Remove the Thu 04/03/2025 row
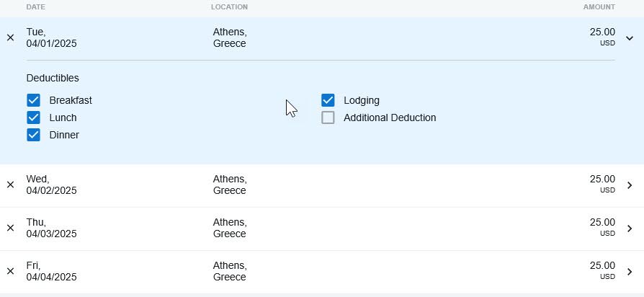 10,228
